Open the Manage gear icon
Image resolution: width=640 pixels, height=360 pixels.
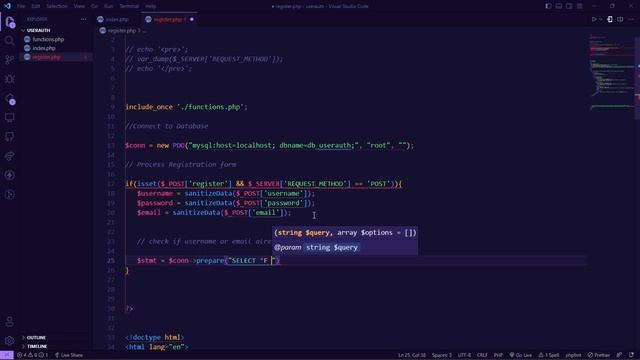9,340
